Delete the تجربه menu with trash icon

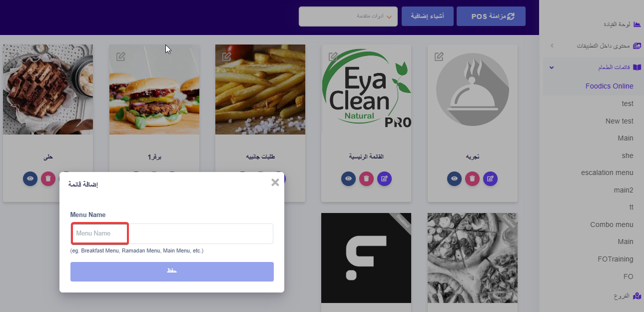coord(473,178)
